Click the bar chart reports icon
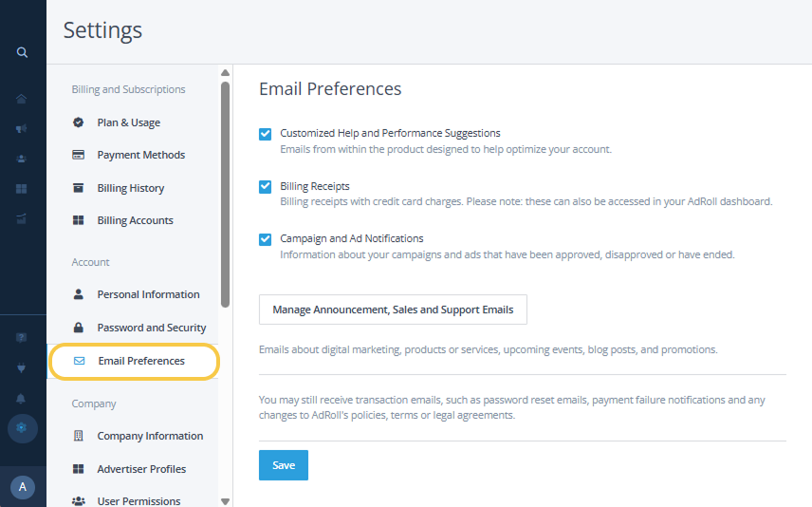Viewport: 812px width, 507px height. tap(22, 219)
